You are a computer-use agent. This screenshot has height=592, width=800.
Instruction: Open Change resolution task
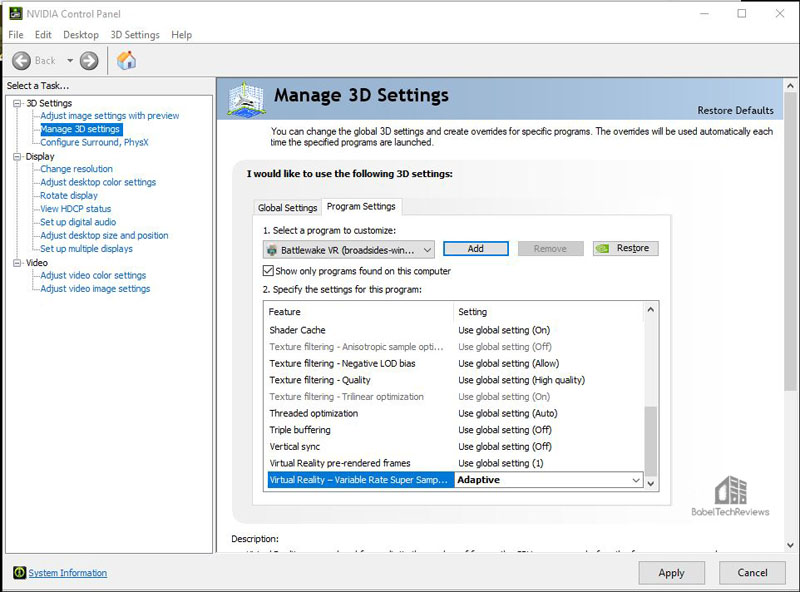[77, 169]
